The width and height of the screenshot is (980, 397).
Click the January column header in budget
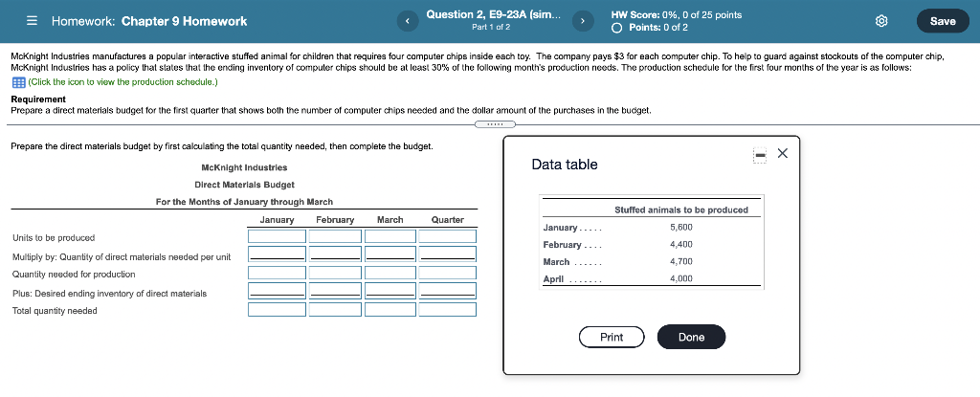[277, 220]
